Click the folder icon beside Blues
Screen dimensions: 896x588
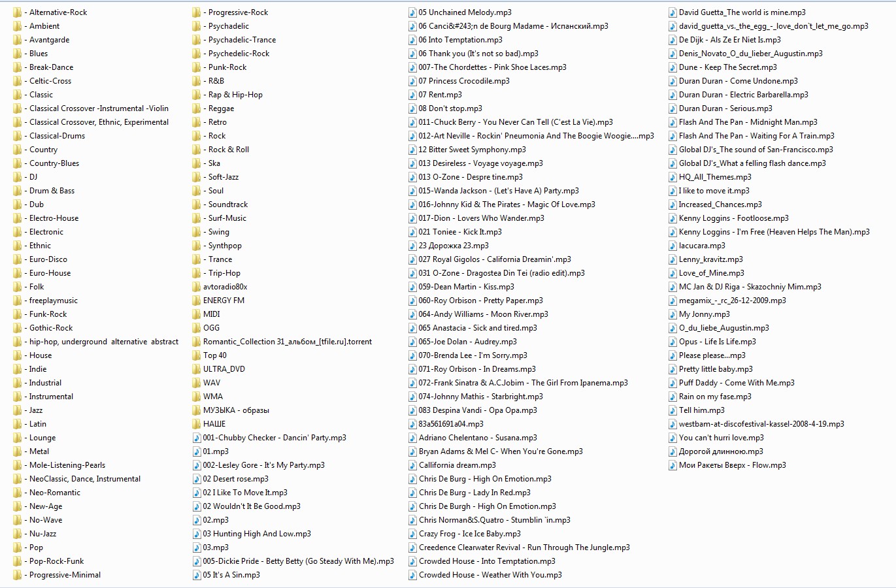[17, 54]
